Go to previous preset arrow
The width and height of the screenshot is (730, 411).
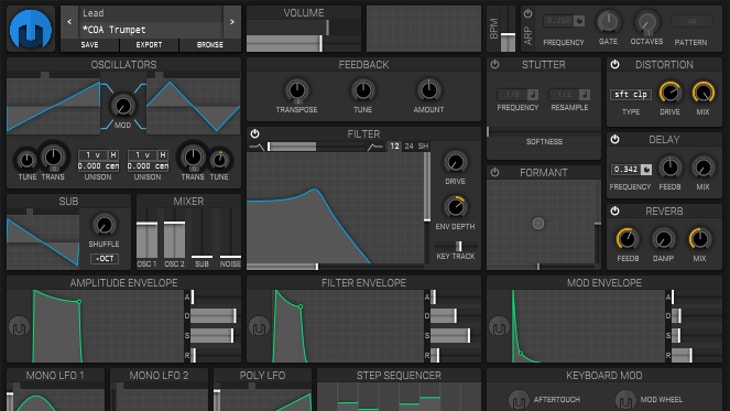point(69,21)
